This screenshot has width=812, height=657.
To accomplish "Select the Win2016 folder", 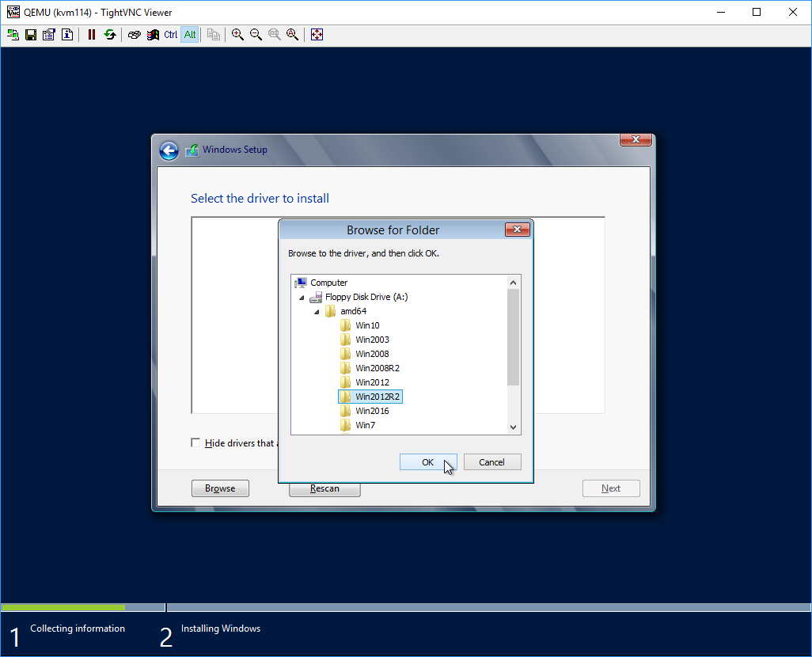I will [x=372, y=411].
